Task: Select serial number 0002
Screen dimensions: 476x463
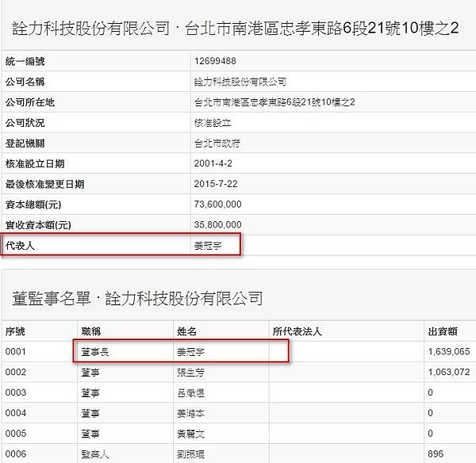Action: pos(16,372)
